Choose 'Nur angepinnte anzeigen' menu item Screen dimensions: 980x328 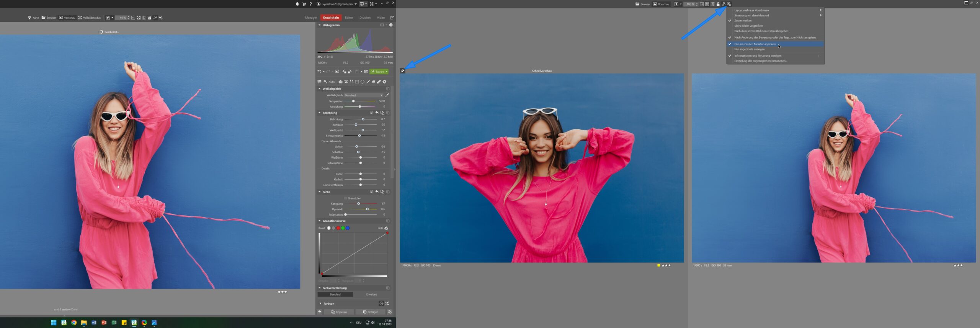click(x=749, y=49)
